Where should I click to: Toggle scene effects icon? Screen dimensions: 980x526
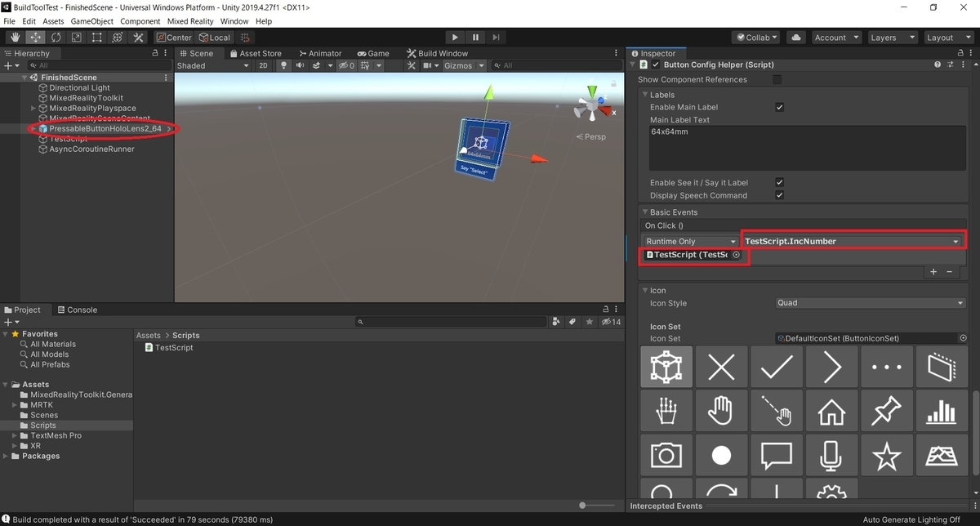(x=318, y=65)
